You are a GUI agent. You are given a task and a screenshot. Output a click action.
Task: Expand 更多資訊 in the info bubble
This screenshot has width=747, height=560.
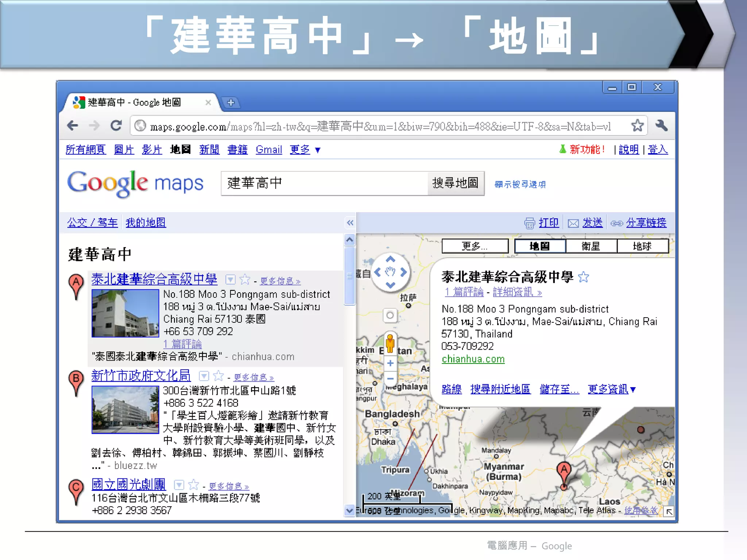tap(612, 389)
